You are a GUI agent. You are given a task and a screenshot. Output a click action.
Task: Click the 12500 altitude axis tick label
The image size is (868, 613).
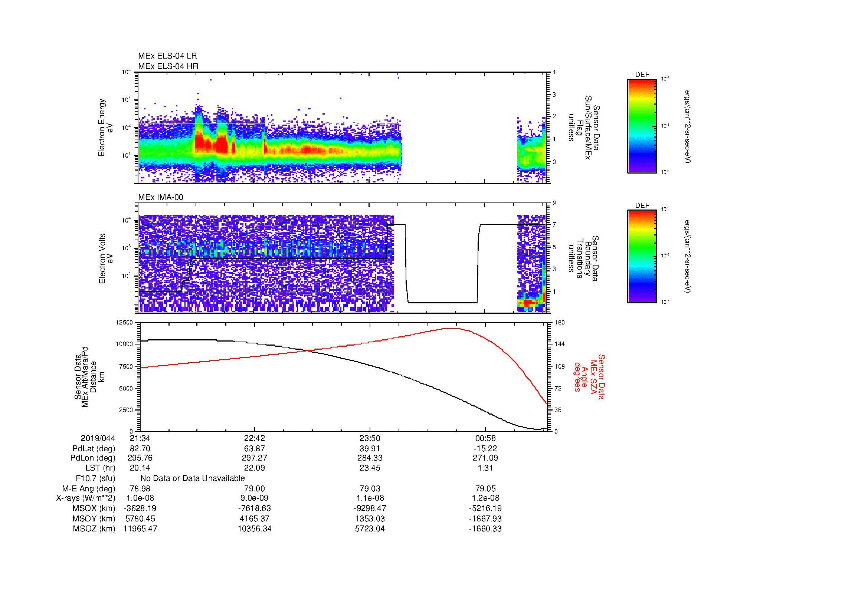click(x=125, y=323)
